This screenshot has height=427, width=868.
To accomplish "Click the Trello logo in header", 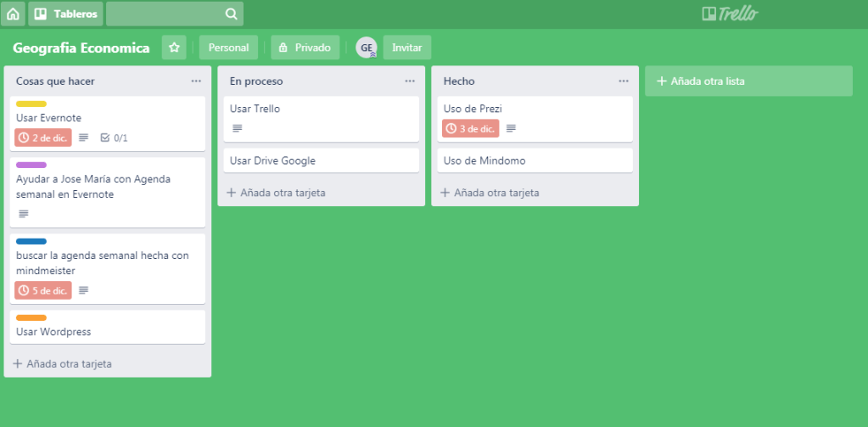I will 730,14.
